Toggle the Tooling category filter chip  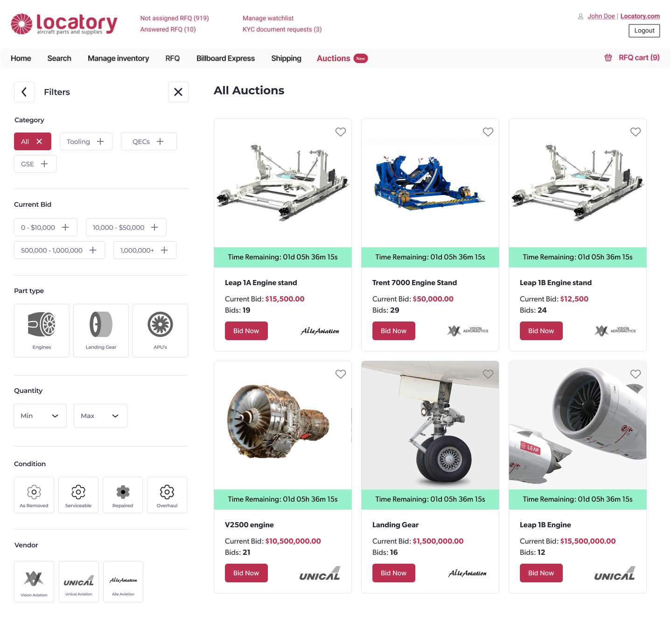click(86, 141)
